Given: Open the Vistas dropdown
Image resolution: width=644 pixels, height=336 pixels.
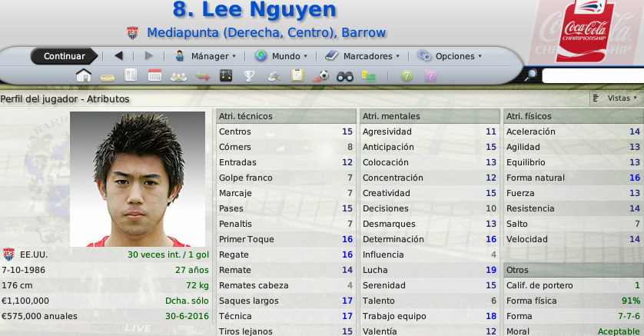Looking at the screenshot, I should [x=616, y=98].
